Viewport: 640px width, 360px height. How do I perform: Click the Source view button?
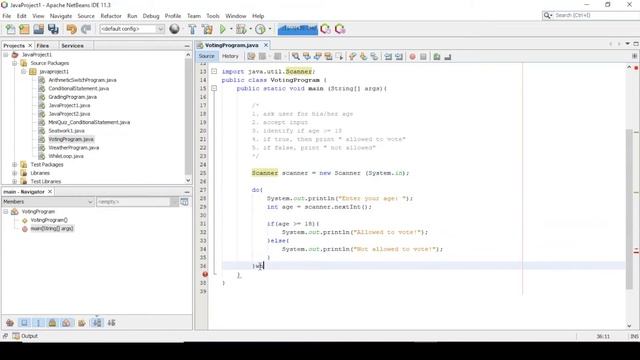point(207,56)
